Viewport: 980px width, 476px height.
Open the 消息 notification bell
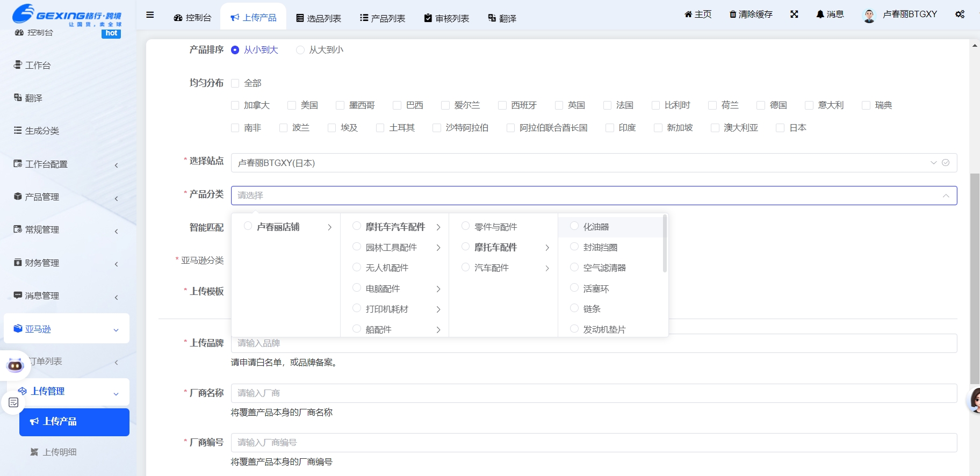pyautogui.click(x=830, y=15)
